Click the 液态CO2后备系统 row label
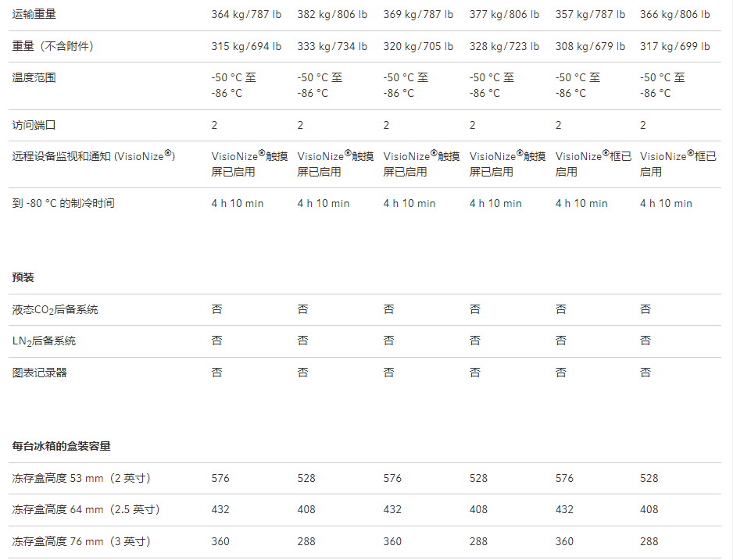 (55, 309)
